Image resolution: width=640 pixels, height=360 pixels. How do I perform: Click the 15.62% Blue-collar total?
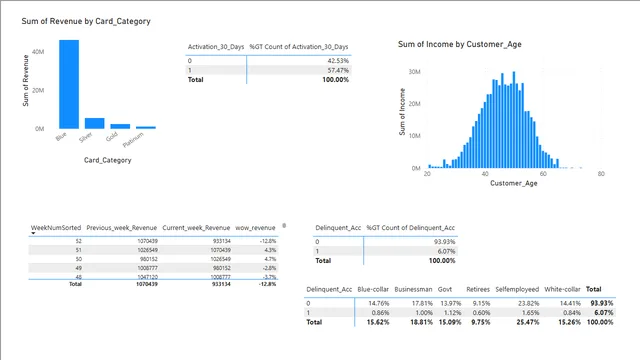(x=378, y=322)
